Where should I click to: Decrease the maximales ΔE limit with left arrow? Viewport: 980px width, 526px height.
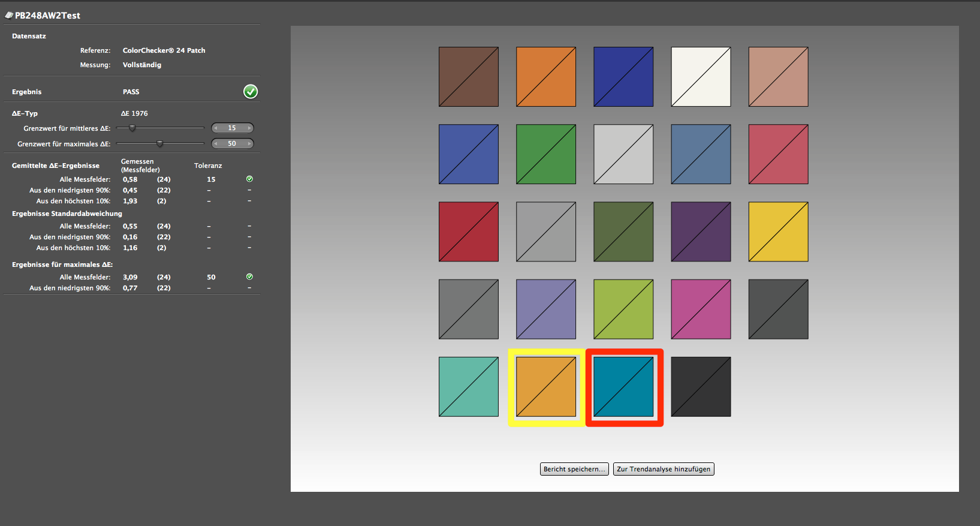216,143
